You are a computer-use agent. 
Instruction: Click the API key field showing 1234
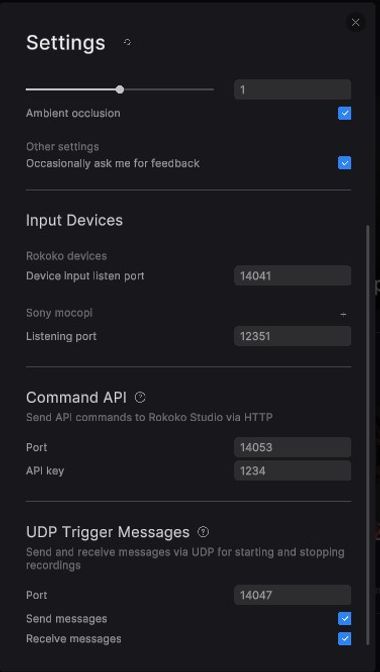tap(293, 471)
